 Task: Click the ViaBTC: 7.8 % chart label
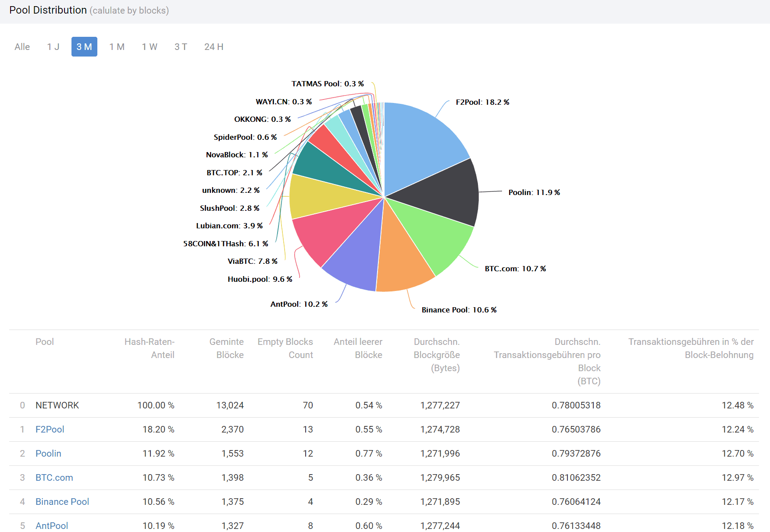(x=253, y=261)
